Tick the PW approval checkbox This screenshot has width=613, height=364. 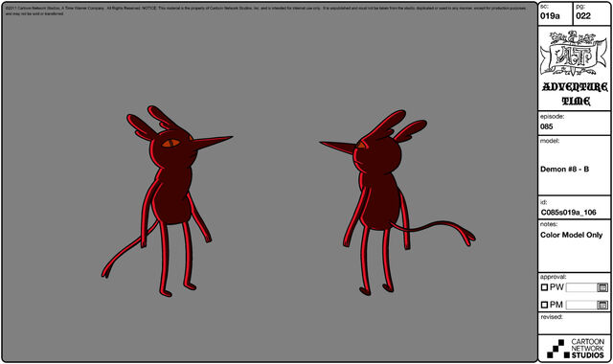click(544, 287)
